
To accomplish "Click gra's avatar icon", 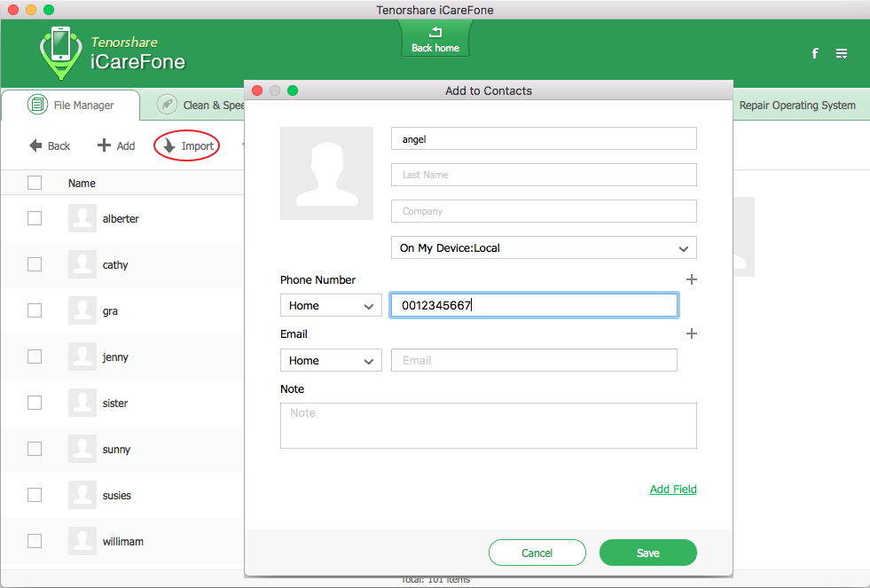I will tap(82, 310).
